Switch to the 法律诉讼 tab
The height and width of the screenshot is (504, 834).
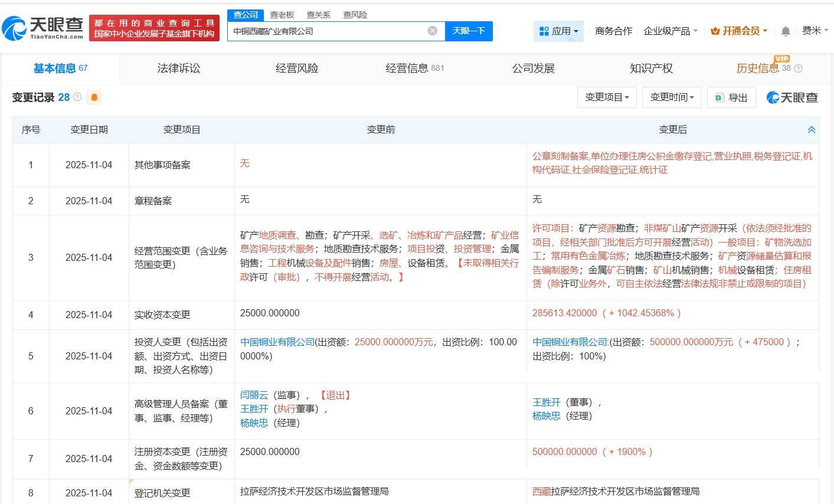point(178,68)
